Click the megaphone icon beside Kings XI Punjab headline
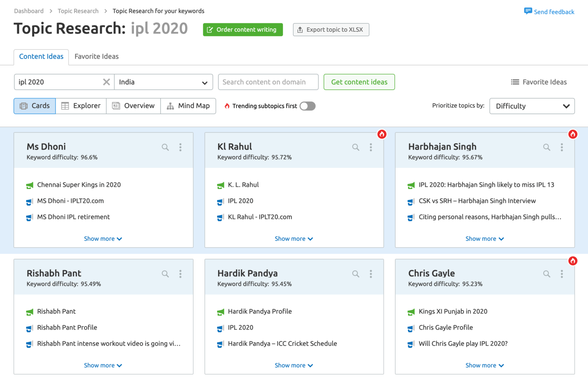Image resolution: width=588 pixels, height=382 pixels. click(411, 312)
